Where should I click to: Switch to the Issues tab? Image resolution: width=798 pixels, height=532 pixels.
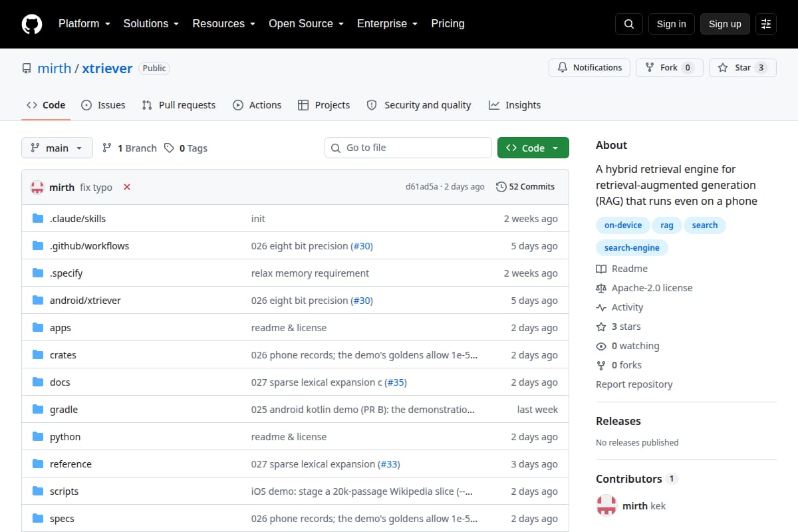[x=103, y=105]
